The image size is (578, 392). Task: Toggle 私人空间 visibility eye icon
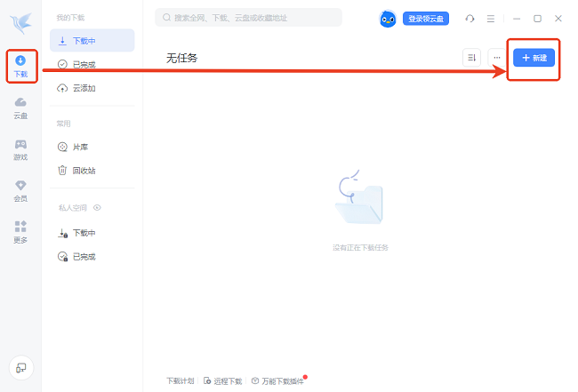click(97, 208)
